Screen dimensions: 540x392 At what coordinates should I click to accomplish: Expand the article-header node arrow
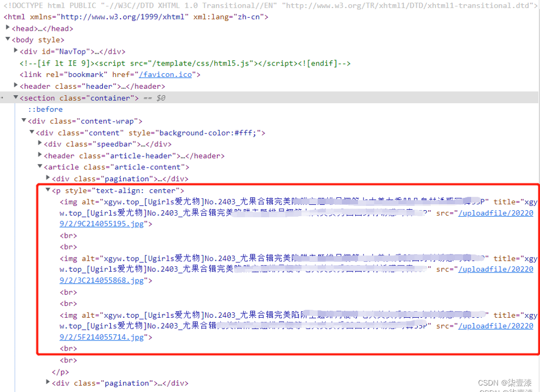point(40,155)
